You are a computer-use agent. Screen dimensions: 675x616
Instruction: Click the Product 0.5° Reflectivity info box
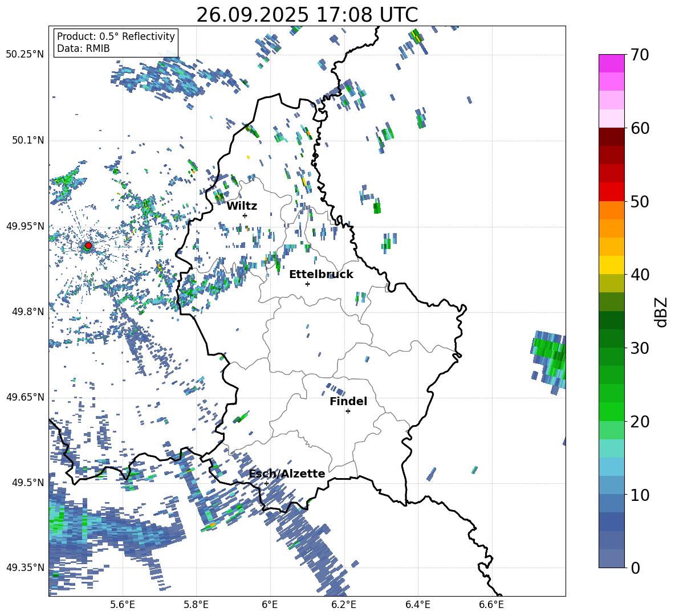[116, 43]
